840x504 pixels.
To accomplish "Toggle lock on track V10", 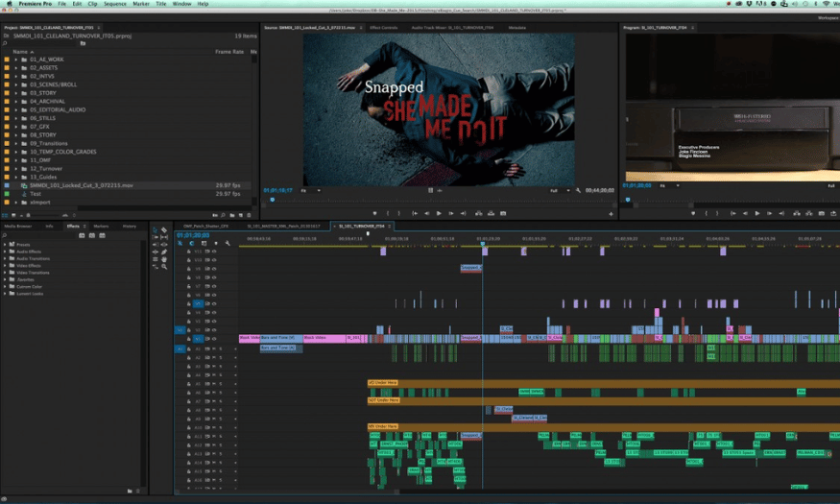I will pos(188,260).
